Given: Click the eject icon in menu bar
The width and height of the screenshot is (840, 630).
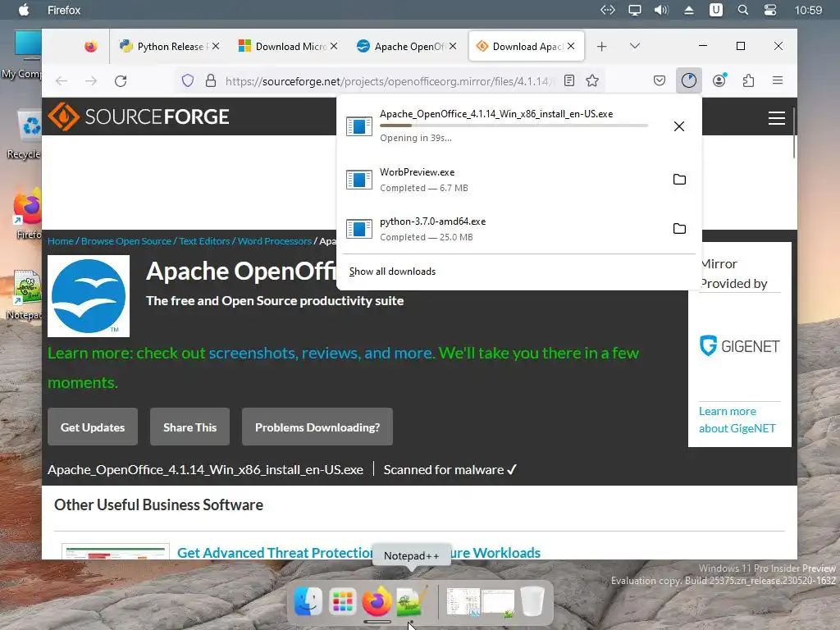Looking at the screenshot, I should [x=689, y=10].
